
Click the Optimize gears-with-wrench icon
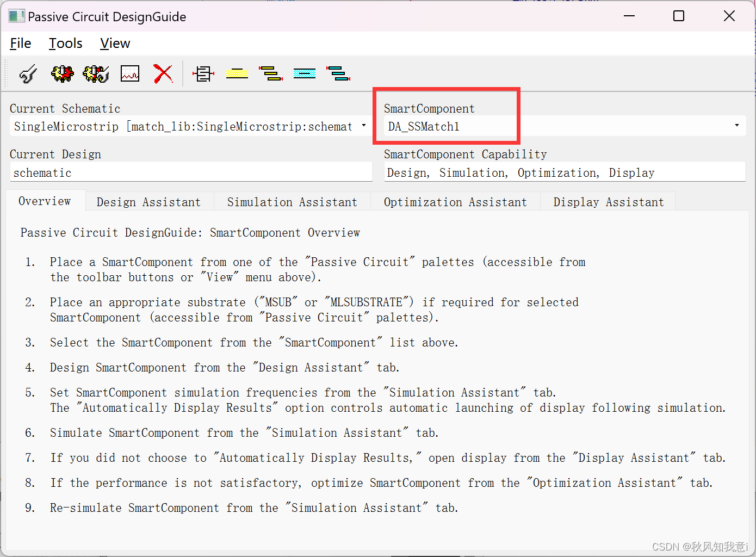96,73
